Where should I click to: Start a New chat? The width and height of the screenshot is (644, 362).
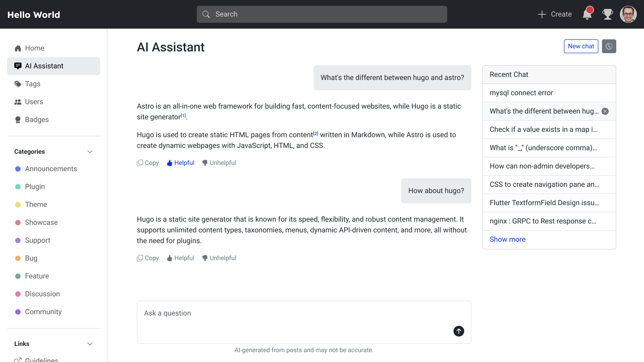click(x=581, y=46)
